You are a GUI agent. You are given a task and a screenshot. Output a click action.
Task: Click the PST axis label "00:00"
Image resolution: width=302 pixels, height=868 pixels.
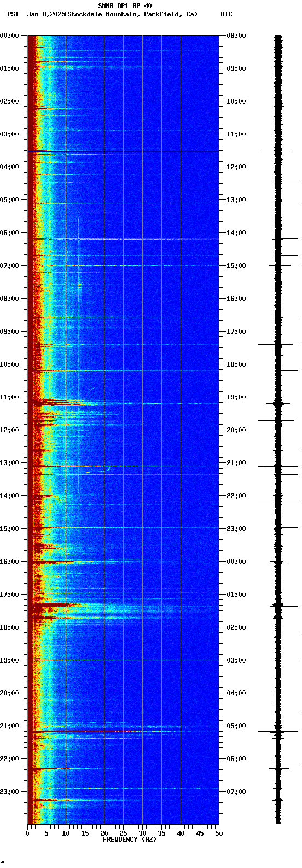point(9,36)
